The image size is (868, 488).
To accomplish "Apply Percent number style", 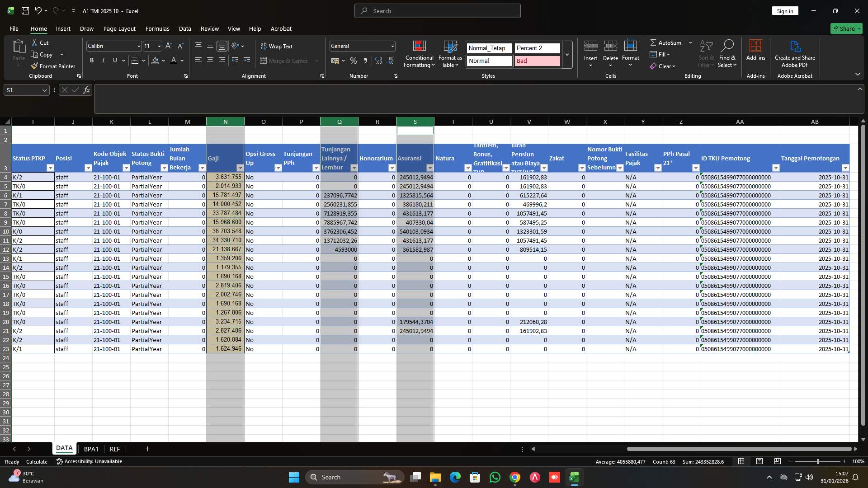I will click(x=354, y=61).
